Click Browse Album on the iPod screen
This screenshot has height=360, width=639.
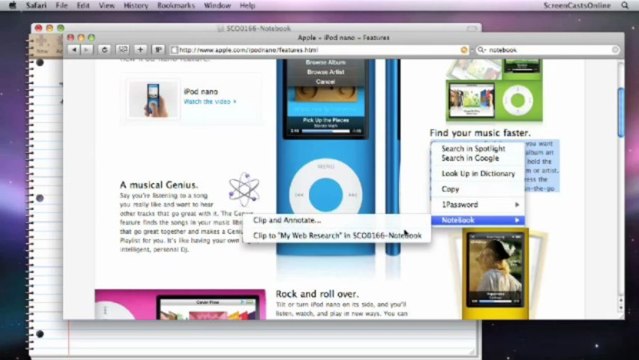[x=326, y=62]
